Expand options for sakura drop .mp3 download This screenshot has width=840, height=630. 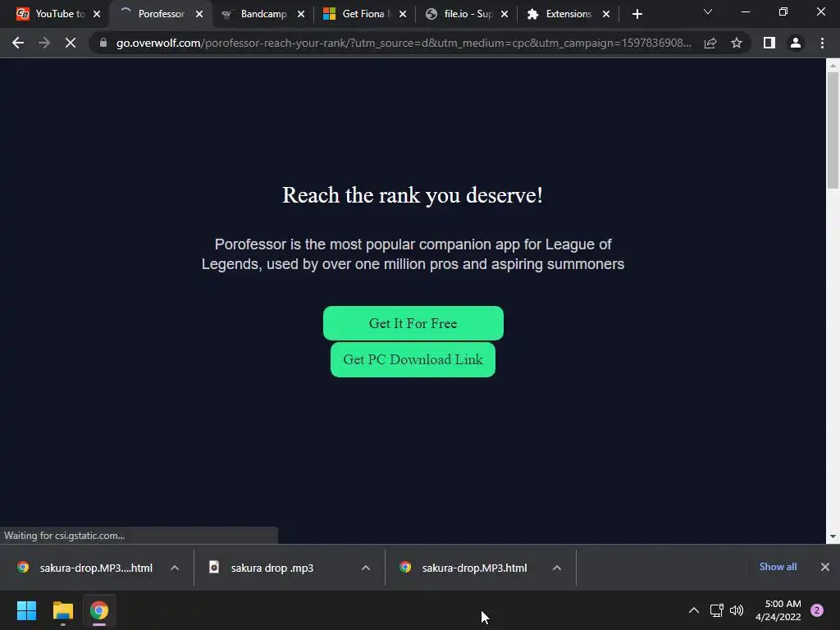click(x=366, y=568)
